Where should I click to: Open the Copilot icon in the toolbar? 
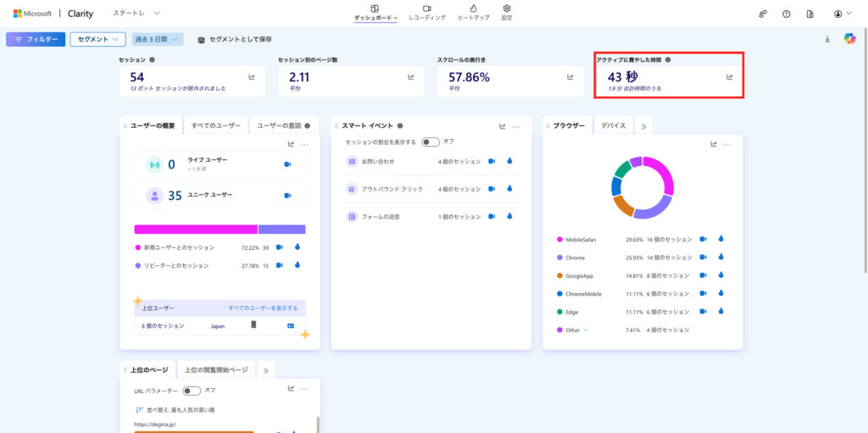[849, 39]
